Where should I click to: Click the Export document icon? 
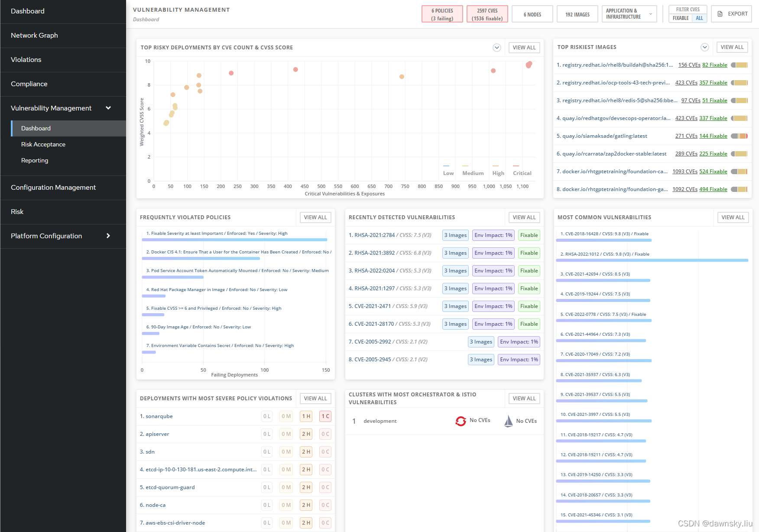(x=720, y=14)
